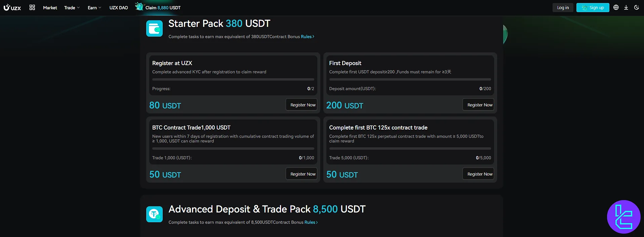Click Register Now for First Deposit
644x237 pixels.
480,105
